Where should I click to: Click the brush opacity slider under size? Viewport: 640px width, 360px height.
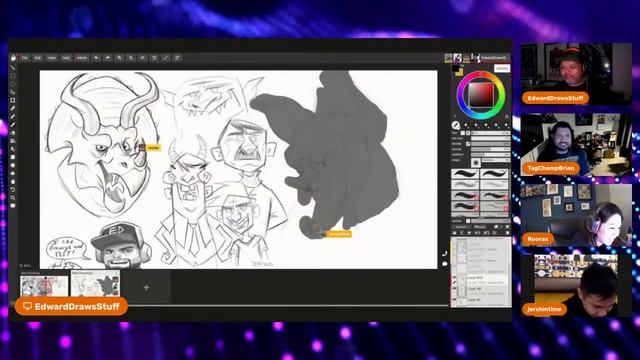(491, 138)
